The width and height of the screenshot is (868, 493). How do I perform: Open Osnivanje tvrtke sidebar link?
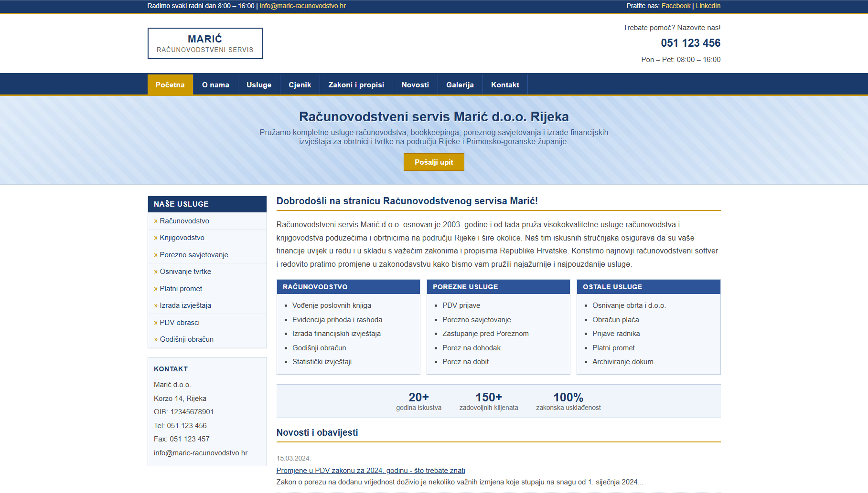click(207, 272)
